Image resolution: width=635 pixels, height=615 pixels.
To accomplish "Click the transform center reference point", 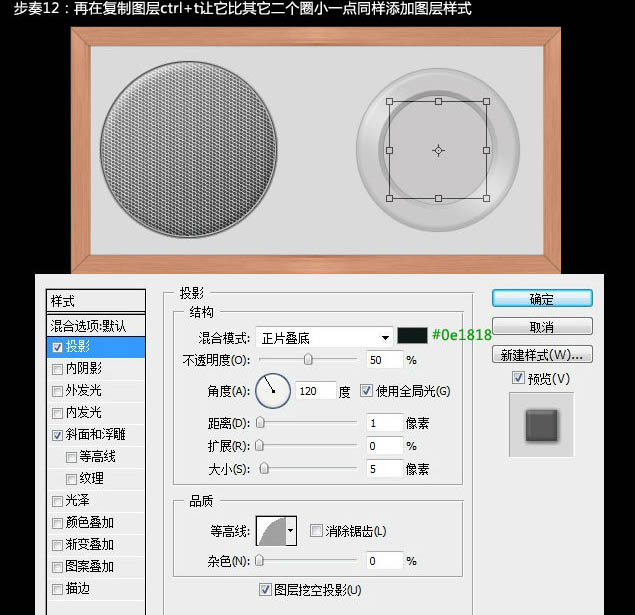I will coord(438,151).
